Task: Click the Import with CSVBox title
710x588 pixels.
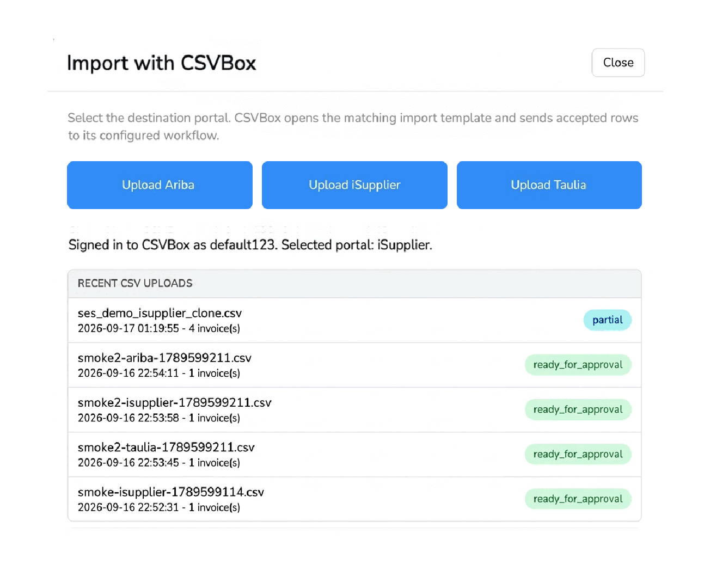Action: pos(162,63)
